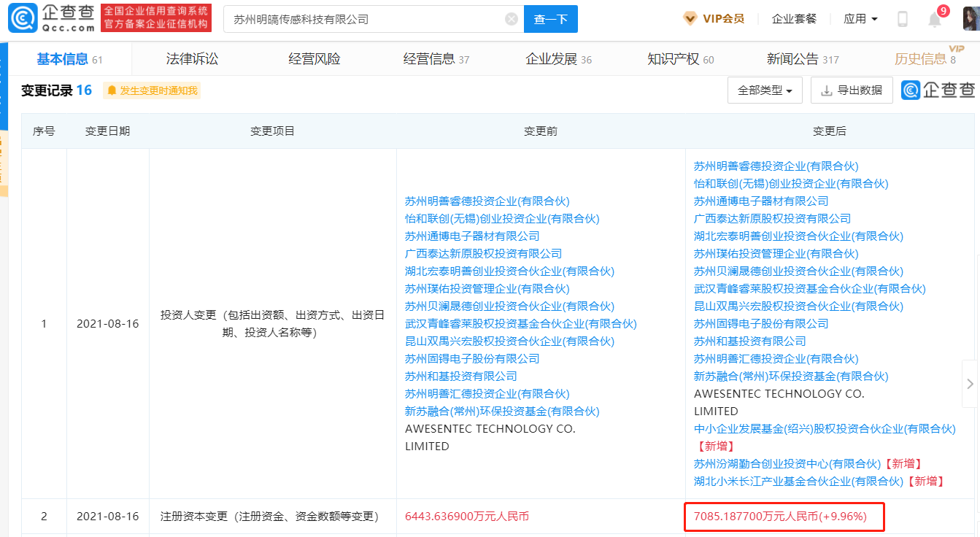
Task: Switch to the 经营风险 tab
Action: click(x=315, y=59)
